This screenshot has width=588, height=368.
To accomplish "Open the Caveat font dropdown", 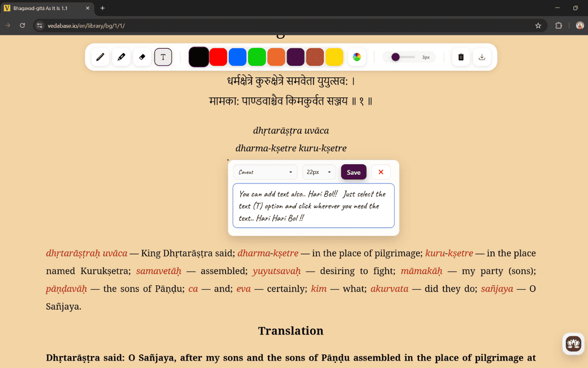I will (x=265, y=172).
